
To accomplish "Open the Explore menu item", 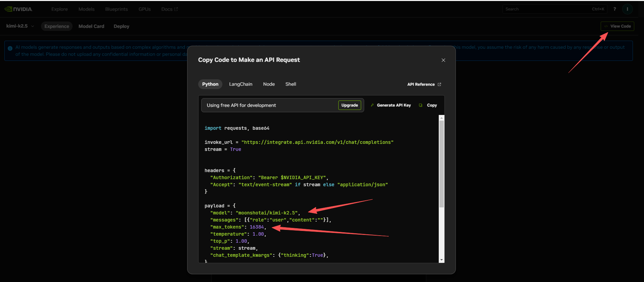I will pyautogui.click(x=59, y=9).
